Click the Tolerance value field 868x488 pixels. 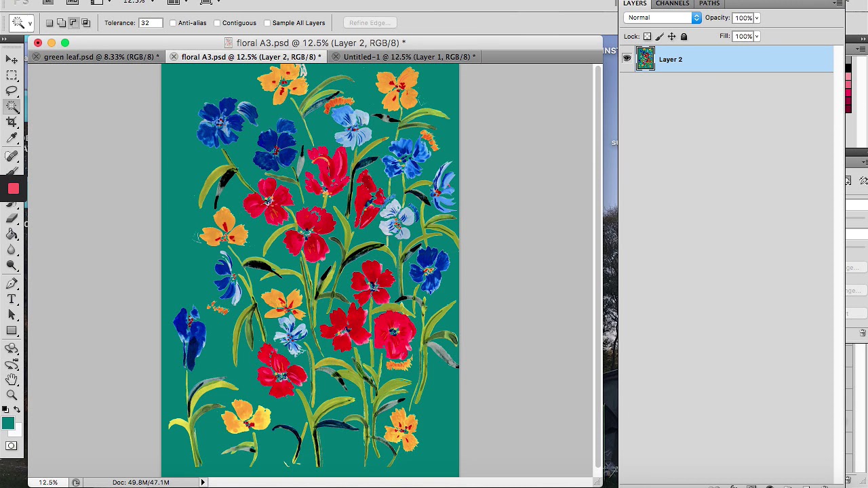(151, 23)
